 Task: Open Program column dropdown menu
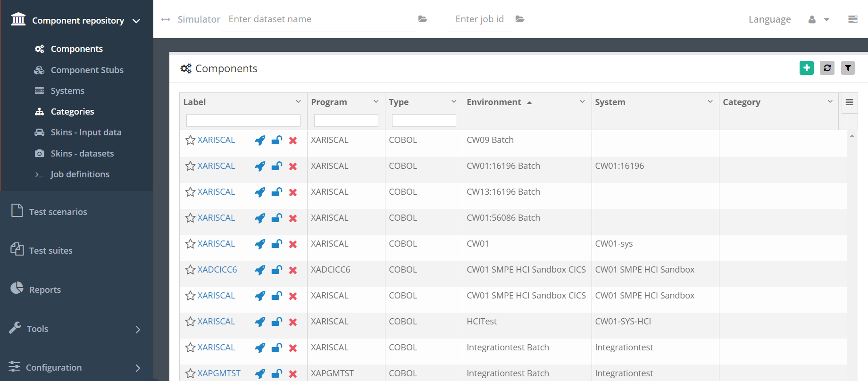tap(376, 101)
